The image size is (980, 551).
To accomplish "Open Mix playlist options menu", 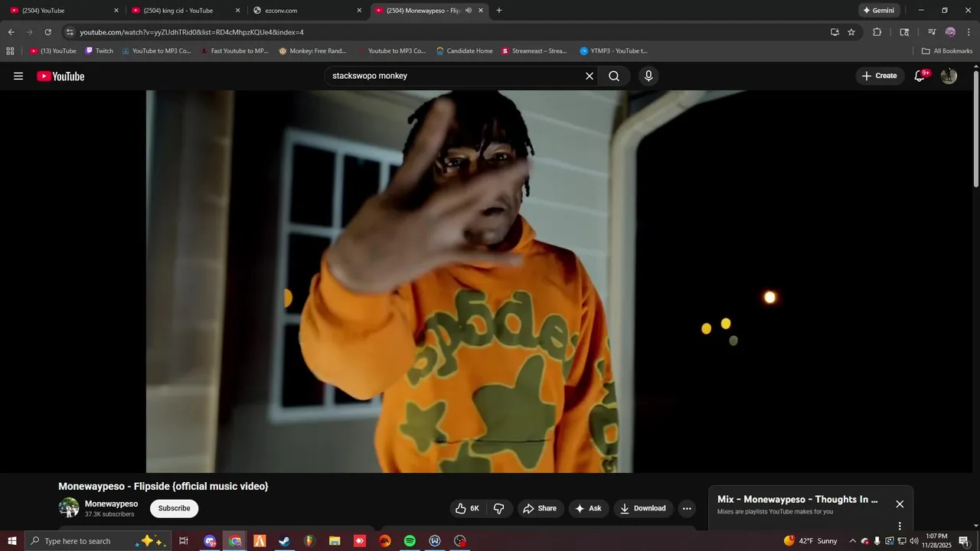I will (900, 526).
